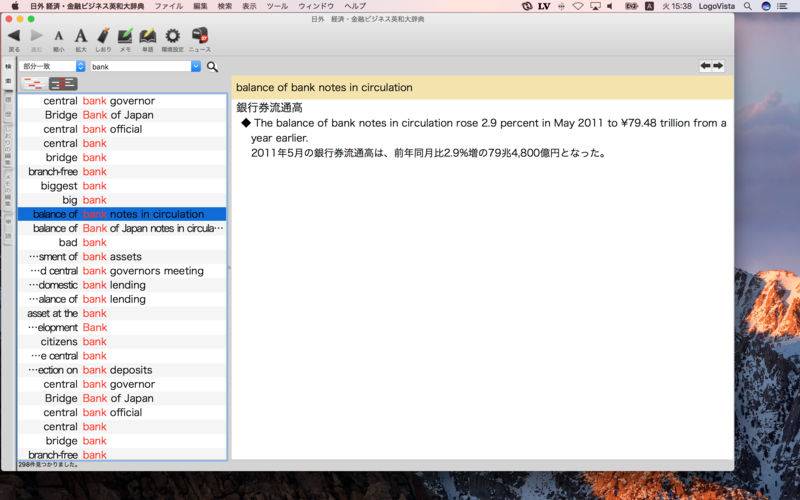
Task: Expand the search history dropdown arrow
Action: tap(196, 66)
